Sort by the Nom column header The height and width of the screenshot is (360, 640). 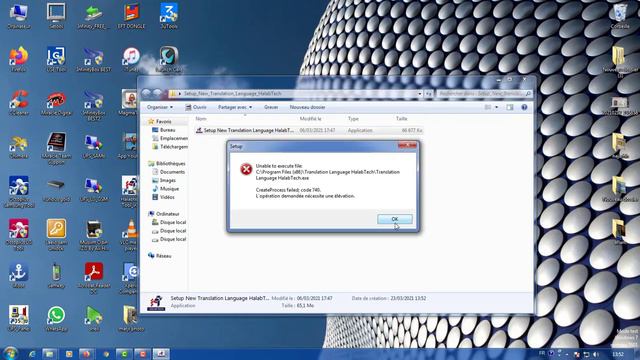click(201, 119)
